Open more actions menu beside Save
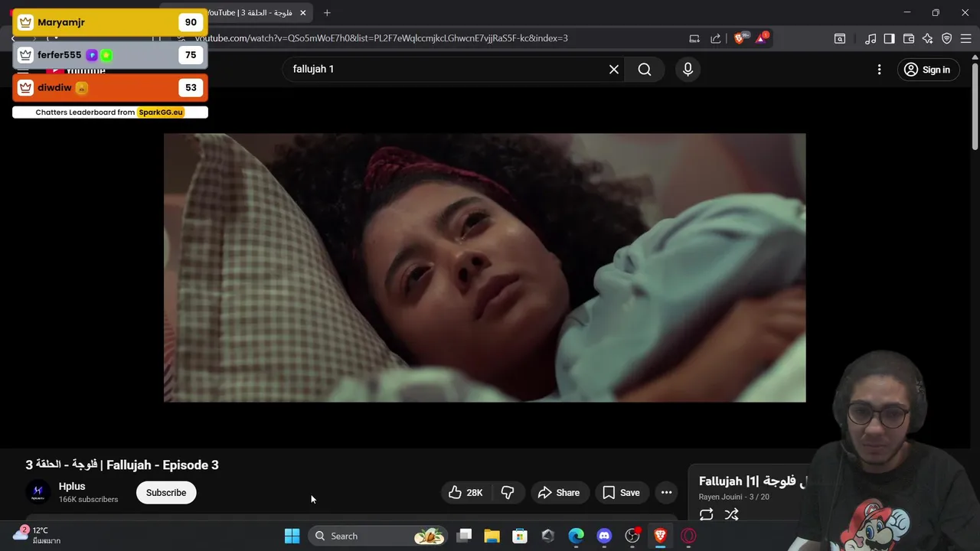 coord(666,493)
